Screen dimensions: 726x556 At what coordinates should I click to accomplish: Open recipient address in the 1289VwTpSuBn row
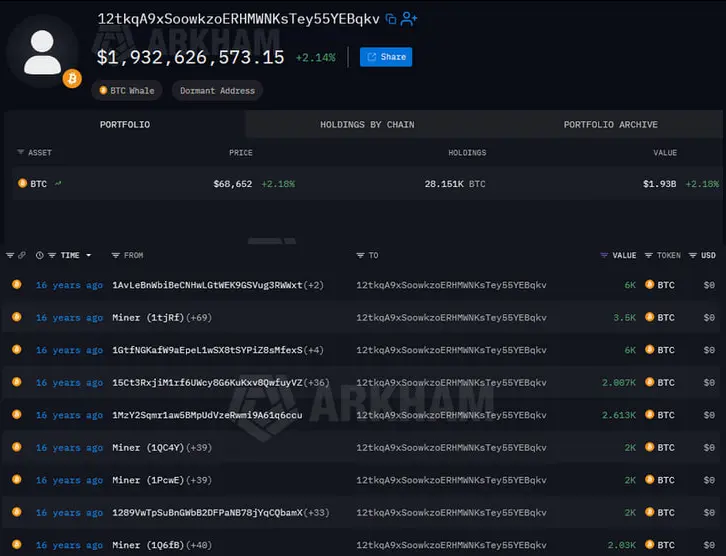click(x=451, y=512)
